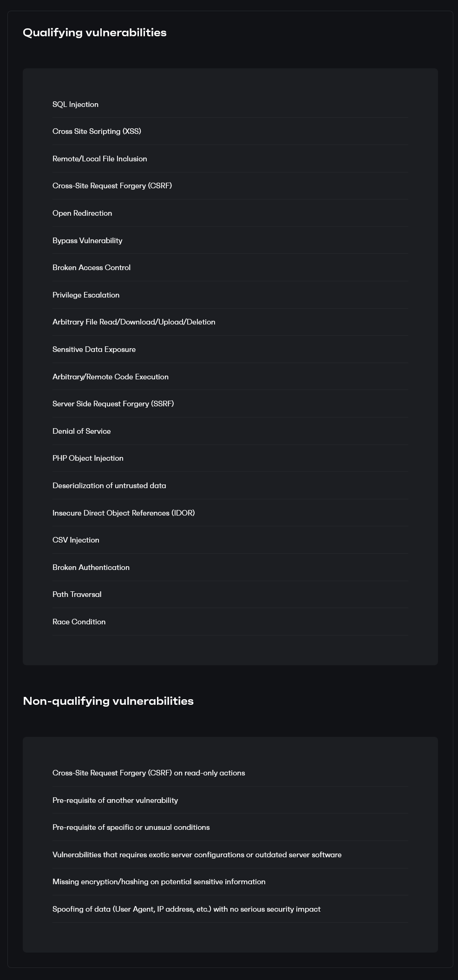This screenshot has width=458, height=980.
Task: Select Bypass Vulnerability in the list
Action: pyautogui.click(x=230, y=240)
